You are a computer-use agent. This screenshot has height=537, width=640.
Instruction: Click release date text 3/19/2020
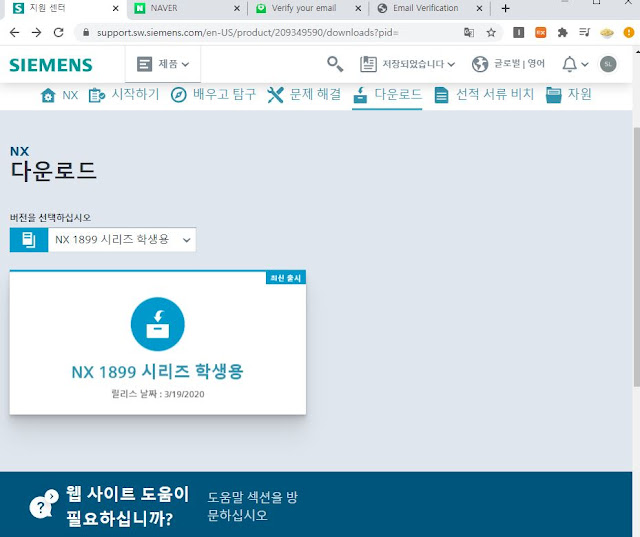pyautogui.click(x=184, y=394)
